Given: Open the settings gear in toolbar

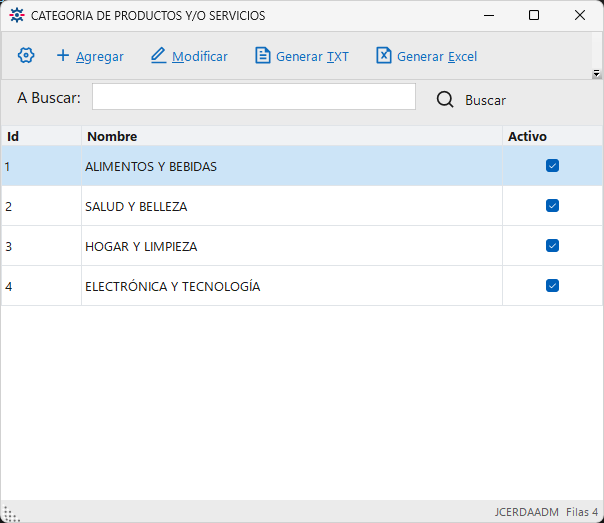Looking at the screenshot, I should tap(26, 55).
